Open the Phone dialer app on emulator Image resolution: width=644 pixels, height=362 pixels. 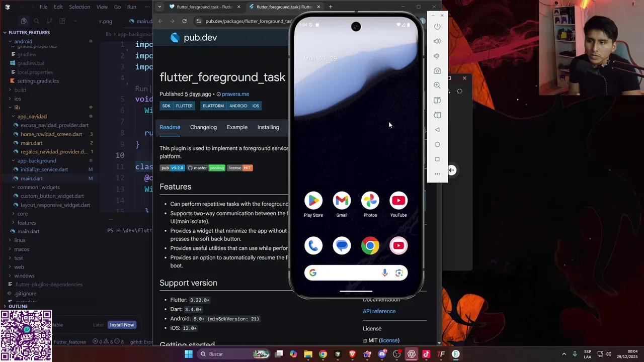click(313, 245)
